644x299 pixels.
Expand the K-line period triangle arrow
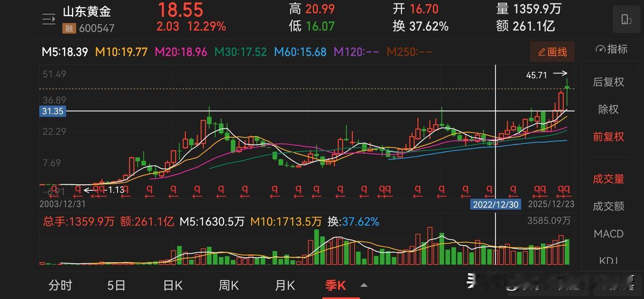(364, 285)
